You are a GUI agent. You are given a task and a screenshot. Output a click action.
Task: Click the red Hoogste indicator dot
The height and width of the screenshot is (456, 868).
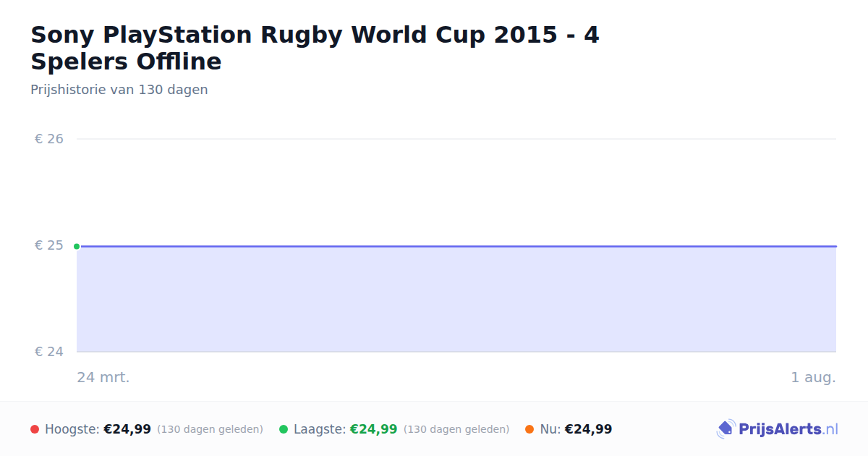click(35, 429)
